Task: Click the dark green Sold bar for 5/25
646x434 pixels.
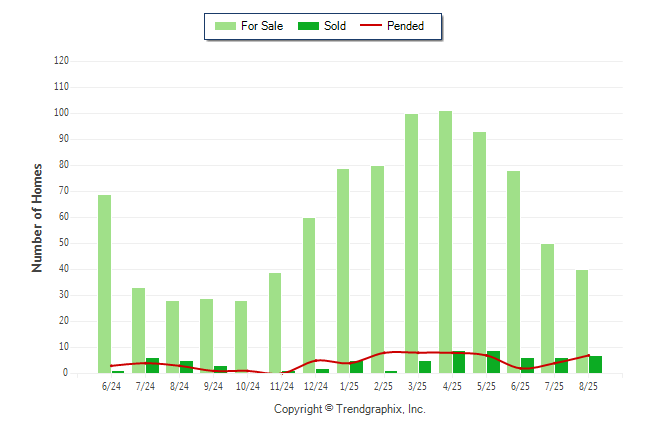Action: pos(493,362)
